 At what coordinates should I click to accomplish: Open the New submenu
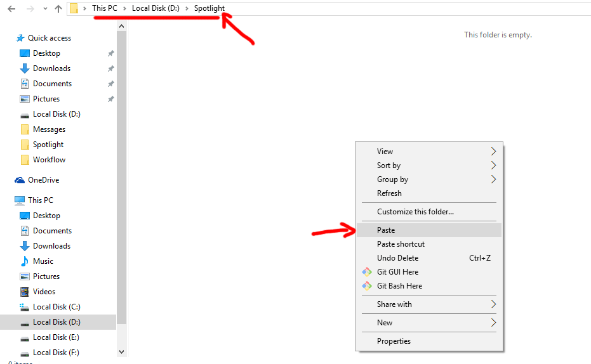pyautogui.click(x=429, y=323)
